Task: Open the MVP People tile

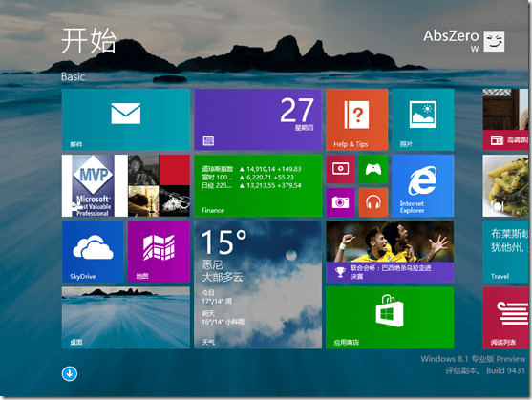Action: pos(126,186)
